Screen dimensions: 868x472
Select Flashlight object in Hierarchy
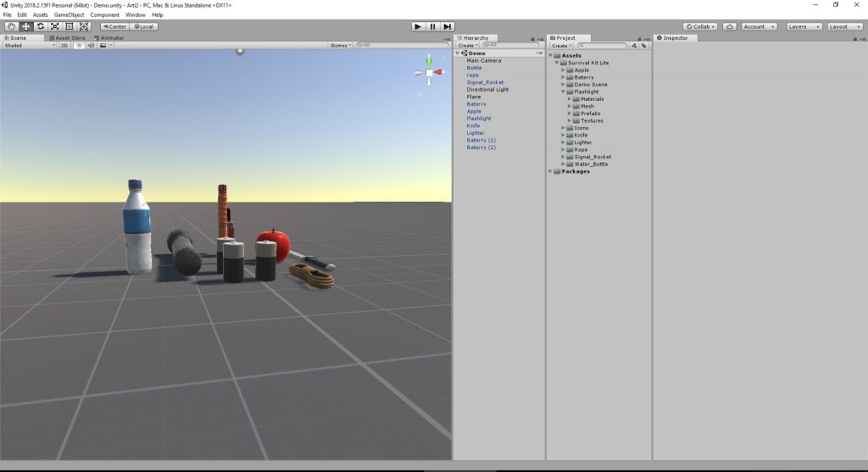(479, 119)
